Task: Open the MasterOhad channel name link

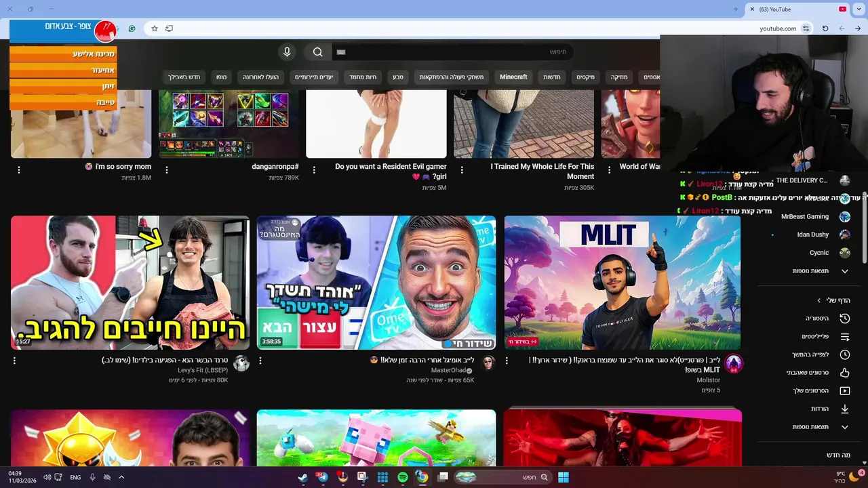Action: [x=448, y=371]
